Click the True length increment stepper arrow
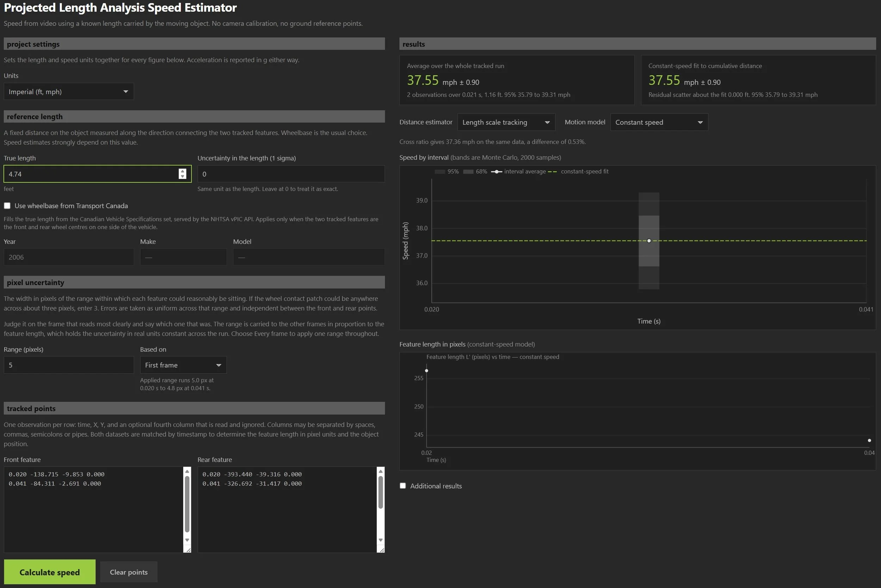Image resolution: width=881 pixels, height=588 pixels. 182,171
